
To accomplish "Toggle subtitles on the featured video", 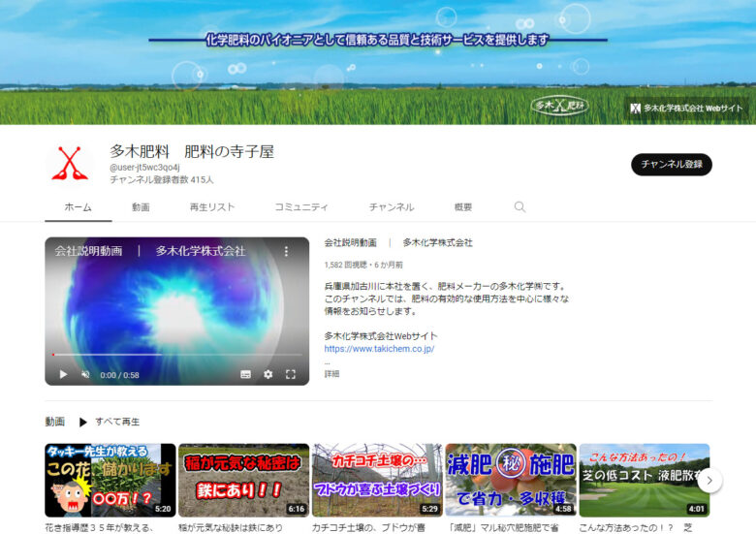I will (245, 374).
